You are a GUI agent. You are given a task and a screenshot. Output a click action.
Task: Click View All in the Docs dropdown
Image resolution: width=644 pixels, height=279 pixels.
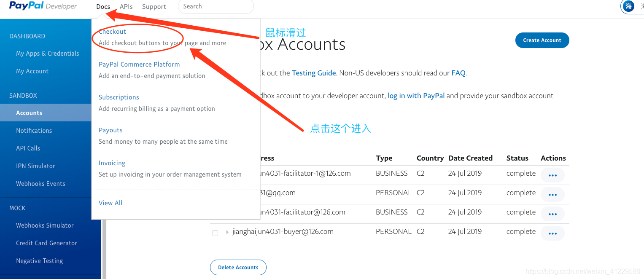[110, 203]
